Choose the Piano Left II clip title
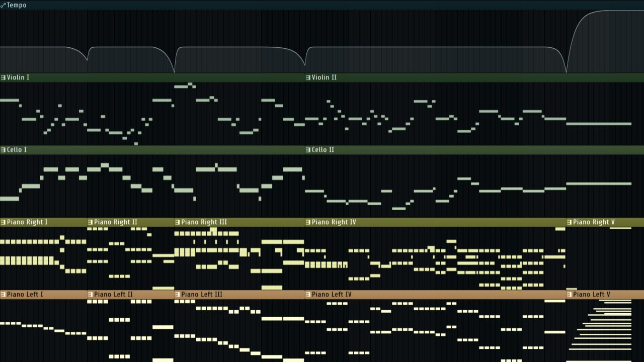This screenshot has height=362, width=644. [x=114, y=295]
